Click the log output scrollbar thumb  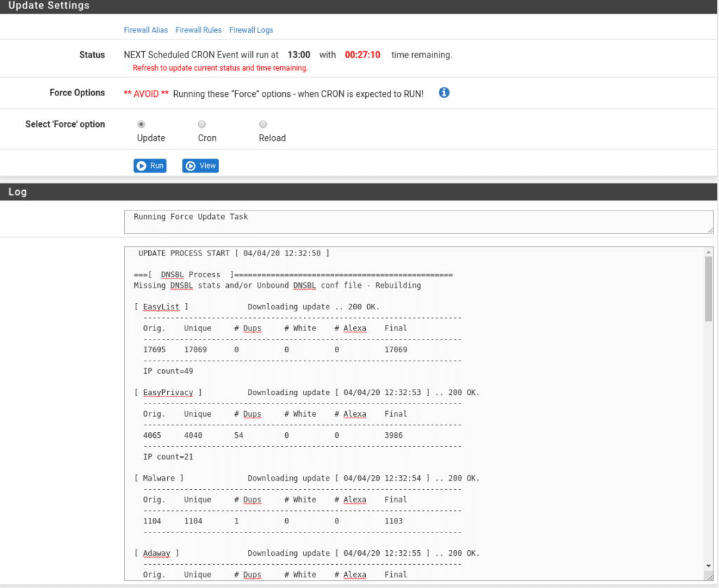(x=708, y=288)
